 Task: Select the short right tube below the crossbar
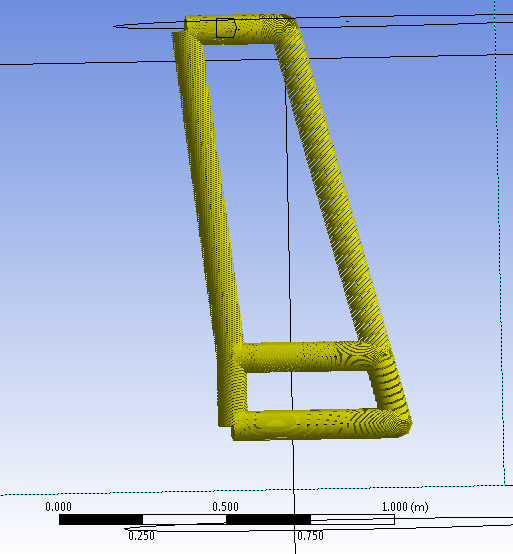pos(389,387)
